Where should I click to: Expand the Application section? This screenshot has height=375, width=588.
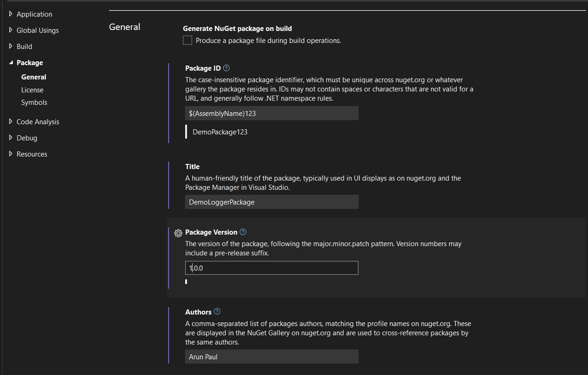tap(11, 14)
